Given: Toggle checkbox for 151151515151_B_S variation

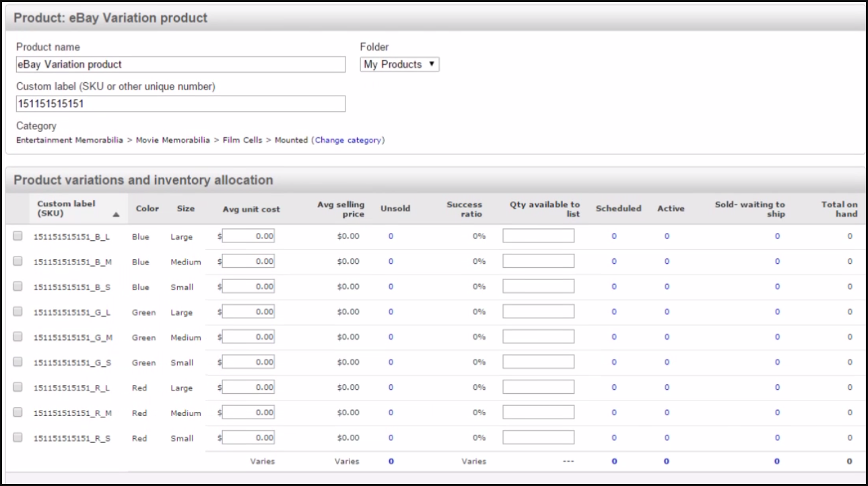Looking at the screenshot, I should coord(18,286).
